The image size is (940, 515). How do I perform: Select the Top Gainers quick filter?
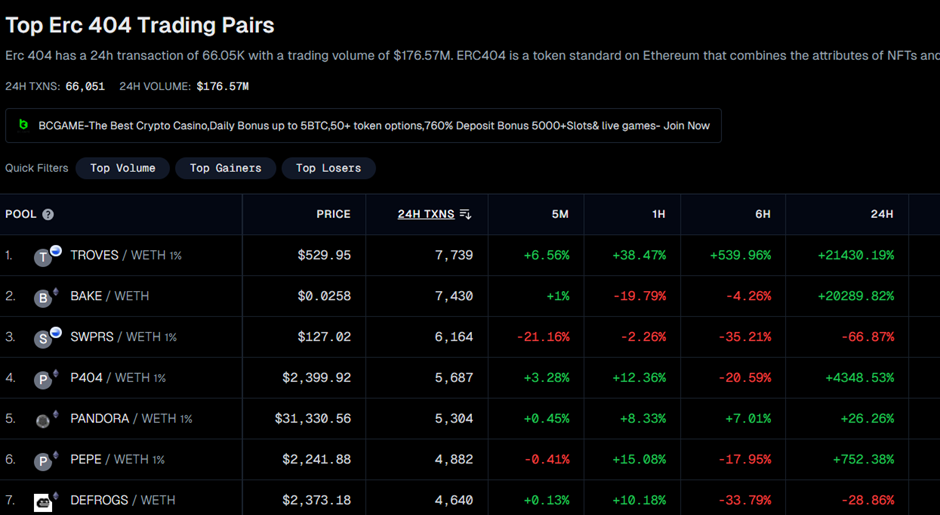pyautogui.click(x=225, y=168)
